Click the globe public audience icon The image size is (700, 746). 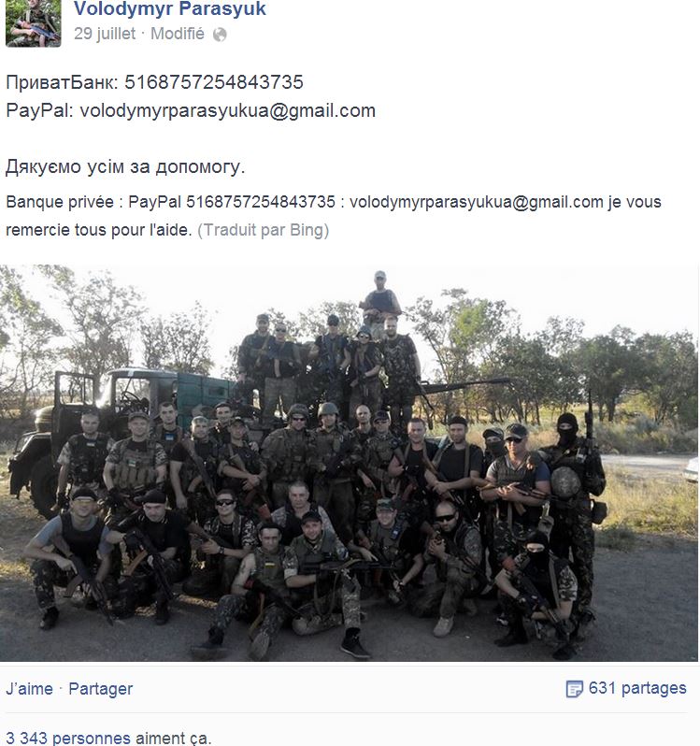[220, 35]
